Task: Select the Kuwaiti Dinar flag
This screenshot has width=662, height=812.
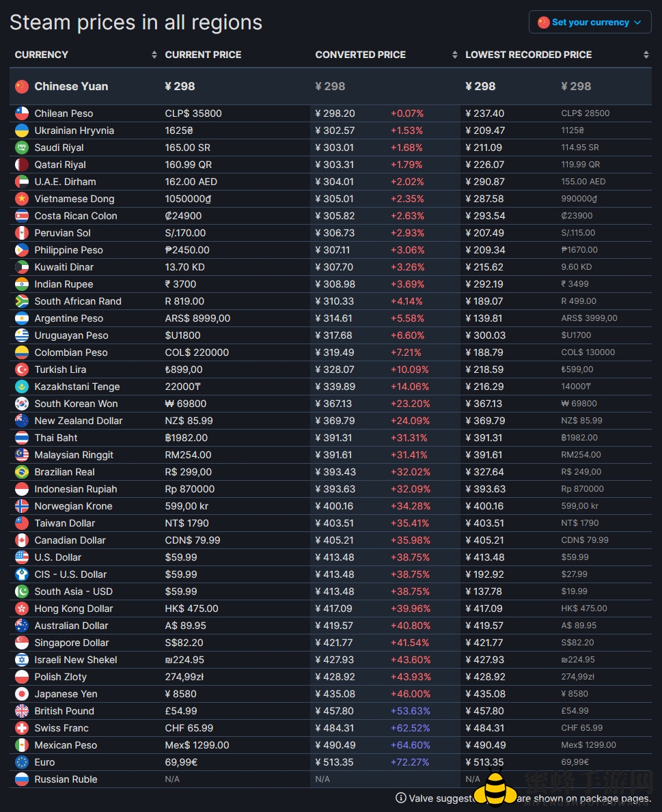Action: coord(22,267)
